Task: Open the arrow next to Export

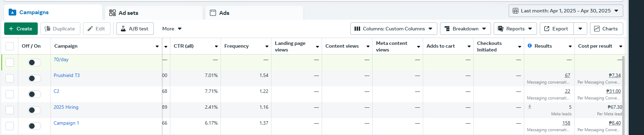Action: point(580,29)
